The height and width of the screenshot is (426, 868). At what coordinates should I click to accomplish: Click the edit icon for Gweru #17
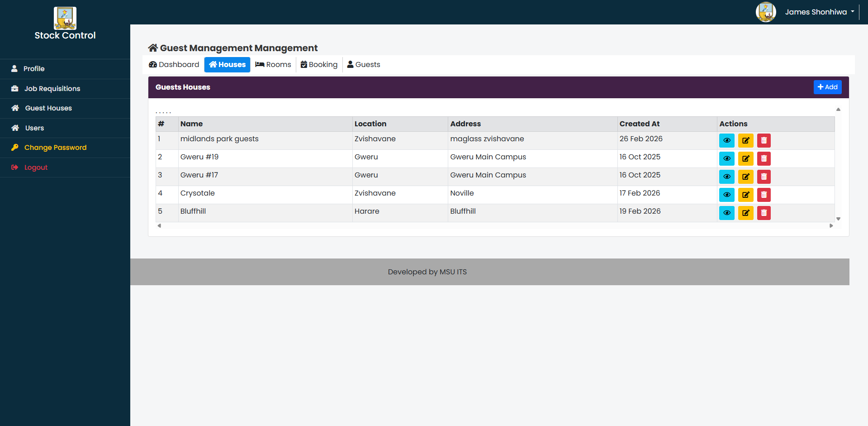click(x=745, y=177)
